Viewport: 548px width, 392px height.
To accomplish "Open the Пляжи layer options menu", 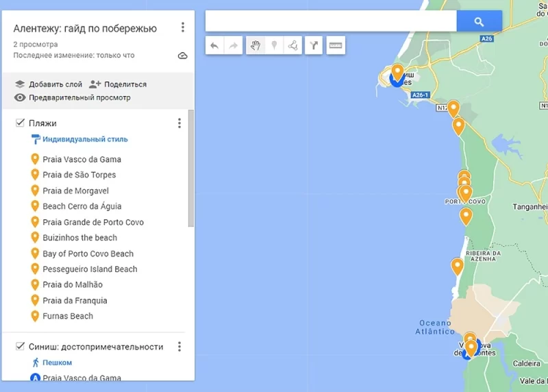I will click(179, 123).
